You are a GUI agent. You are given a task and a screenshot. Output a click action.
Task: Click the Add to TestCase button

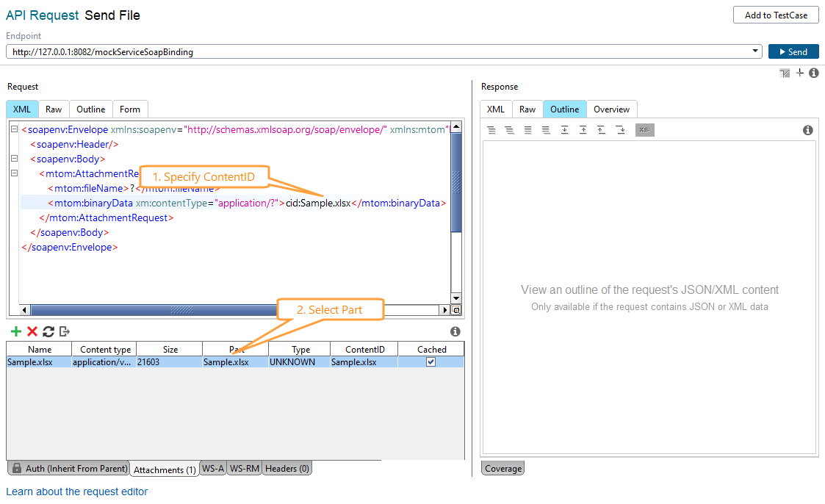(775, 15)
